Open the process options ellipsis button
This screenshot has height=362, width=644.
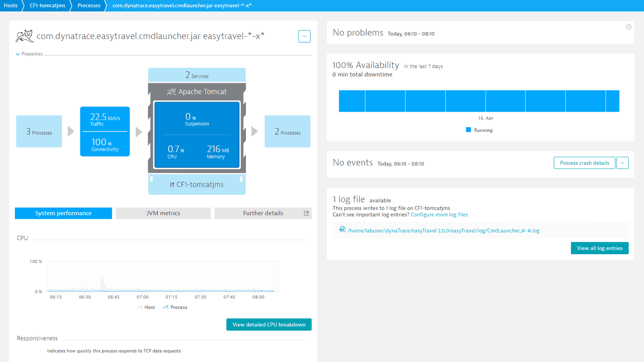pyautogui.click(x=304, y=36)
